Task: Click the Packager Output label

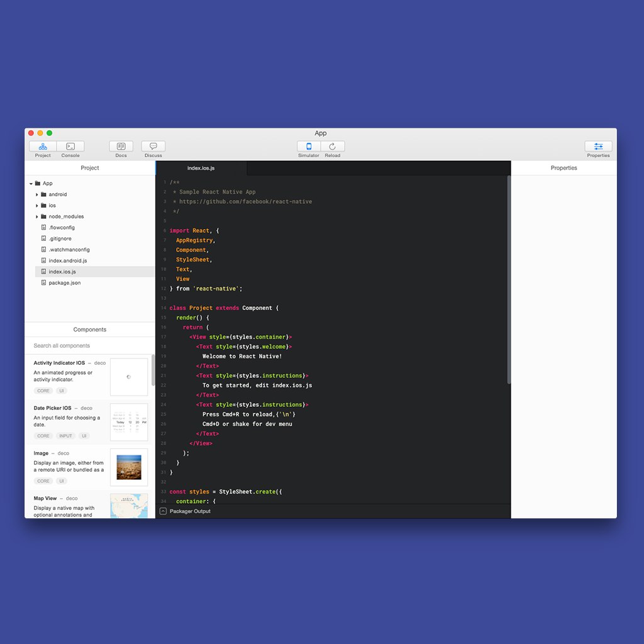Action: pos(190,511)
